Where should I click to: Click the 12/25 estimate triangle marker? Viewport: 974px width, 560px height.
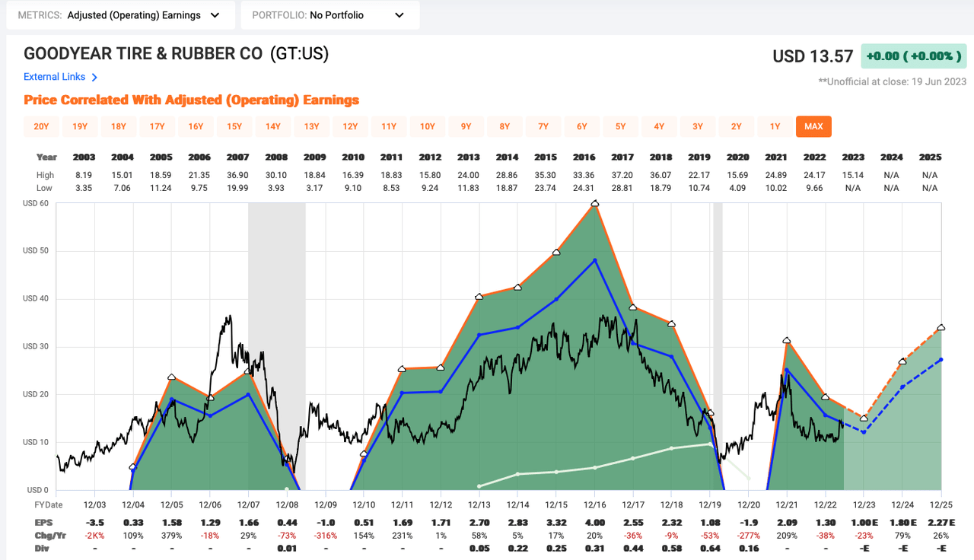pyautogui.click(x=941, y=327)
